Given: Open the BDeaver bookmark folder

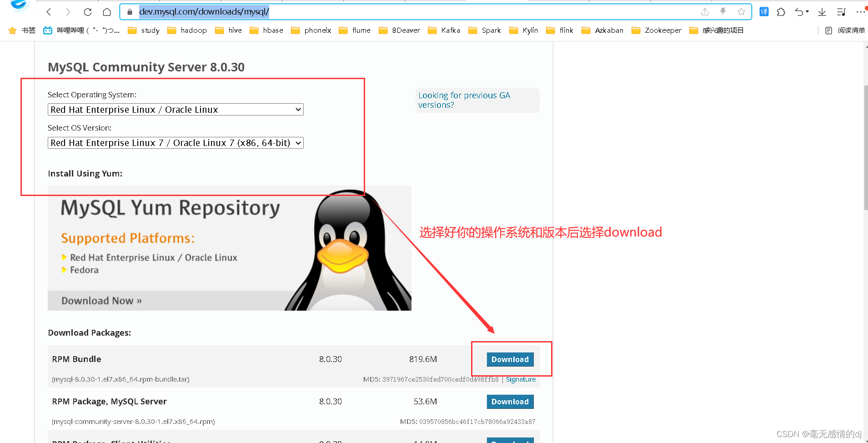Looking at the screenshot, I should coord(399,30).
